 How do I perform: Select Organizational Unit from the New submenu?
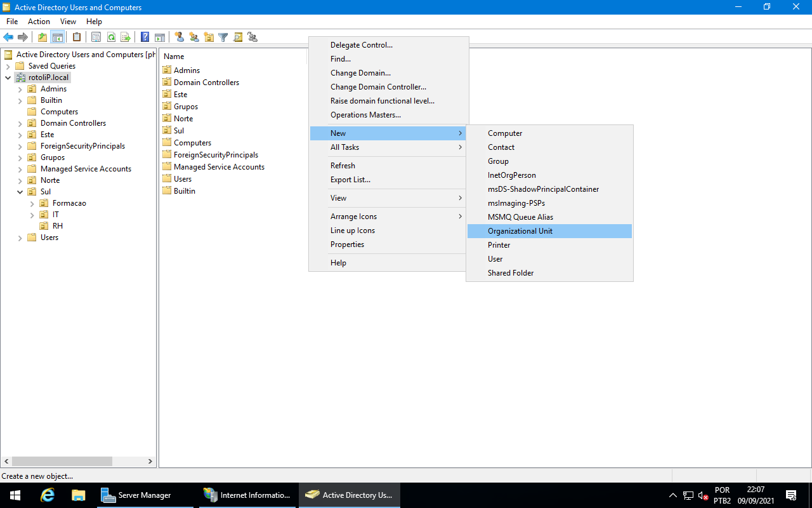pos(520,231)
